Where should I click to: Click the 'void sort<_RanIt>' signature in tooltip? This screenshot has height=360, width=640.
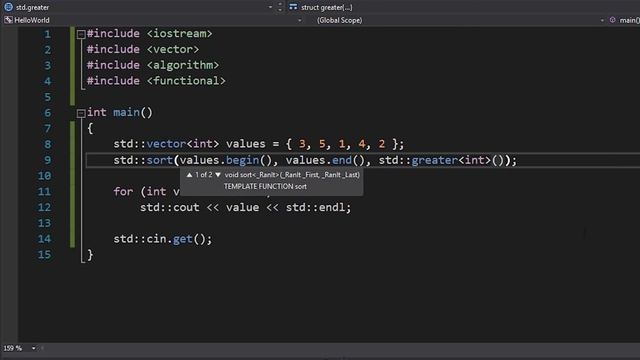[252, 175]
